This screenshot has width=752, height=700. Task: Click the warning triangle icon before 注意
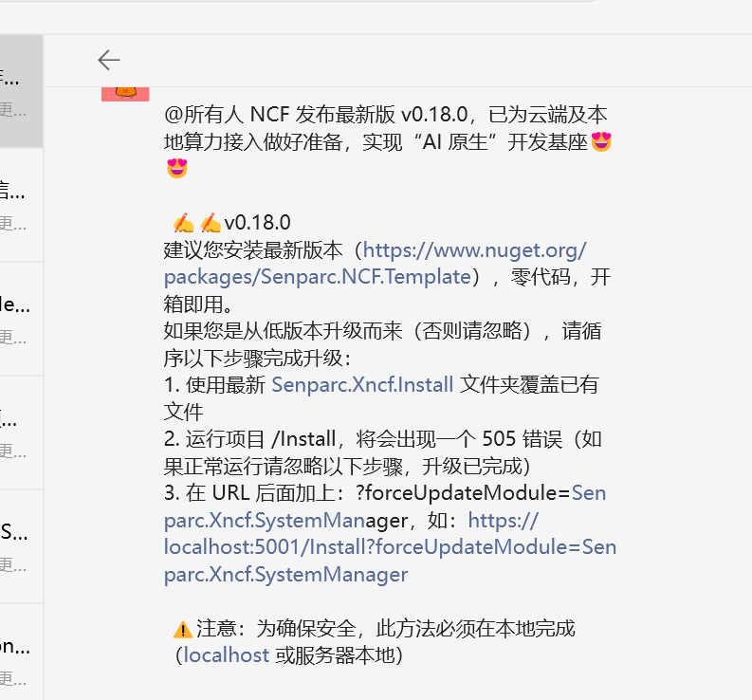coord(183,629)
